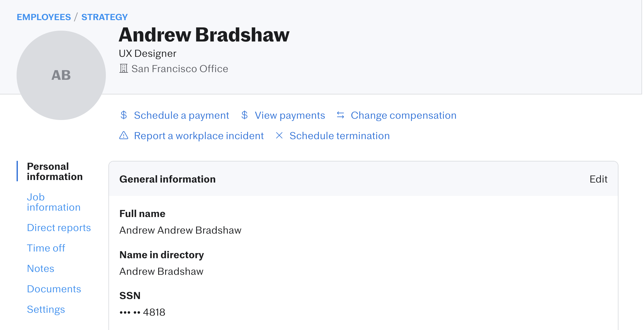Viewport: 644px width, 330px height.
Task: Click the warning triangle incident icon
Action: [x=124, y=136]
